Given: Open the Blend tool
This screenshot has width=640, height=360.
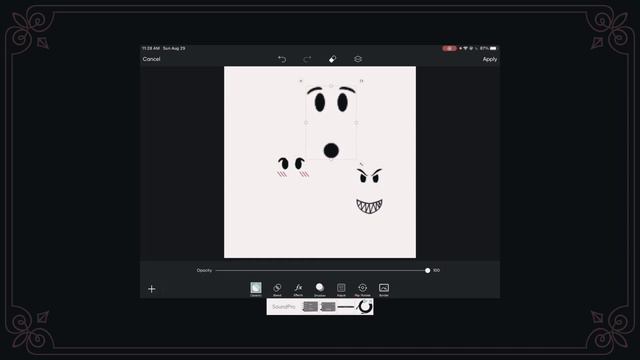Looking at the screenshot, I should [277, 289].
